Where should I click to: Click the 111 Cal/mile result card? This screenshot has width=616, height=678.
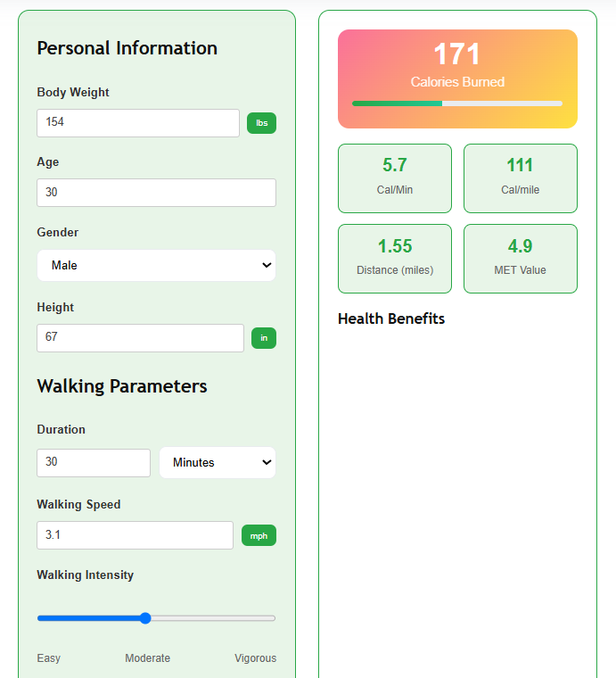[521, 178]
